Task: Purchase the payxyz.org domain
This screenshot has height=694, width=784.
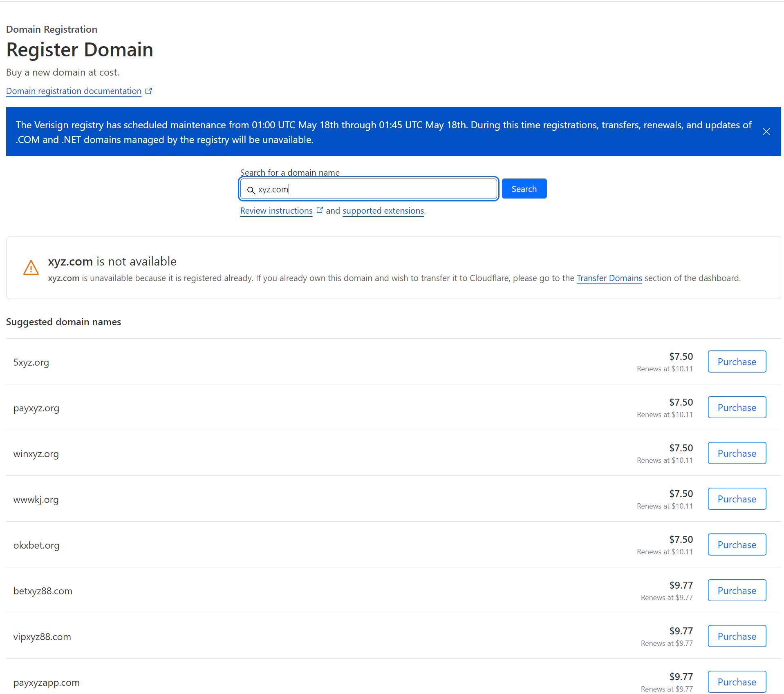Action: pos(736,407)
